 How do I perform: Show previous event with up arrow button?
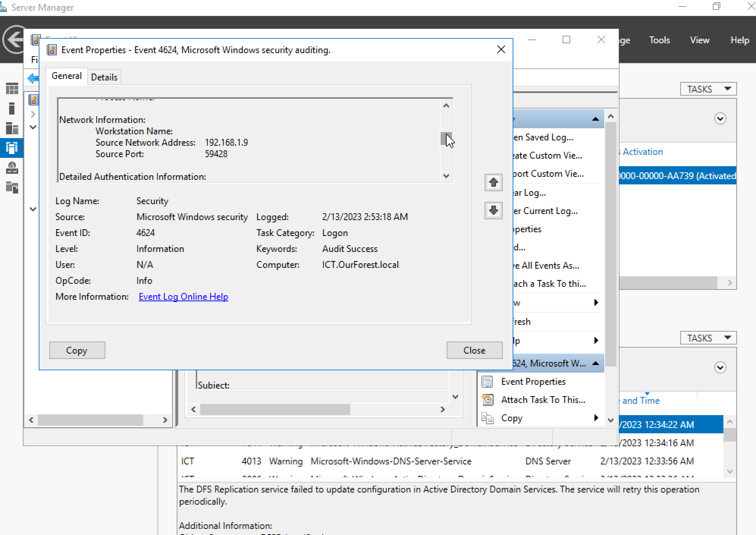(493, 183)
